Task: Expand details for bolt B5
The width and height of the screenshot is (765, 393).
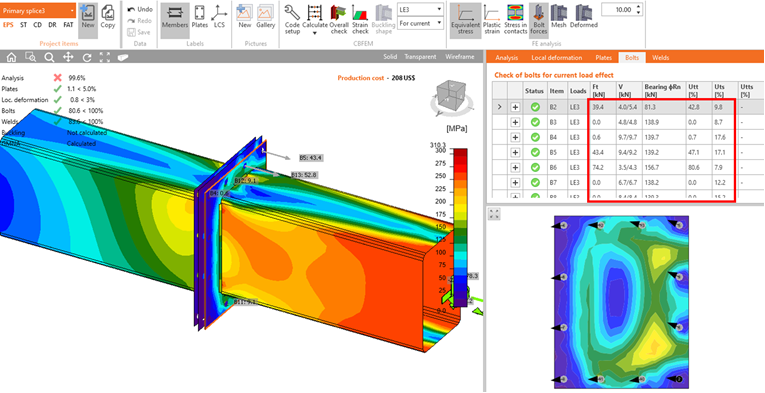Action: [x=515, y=153]
